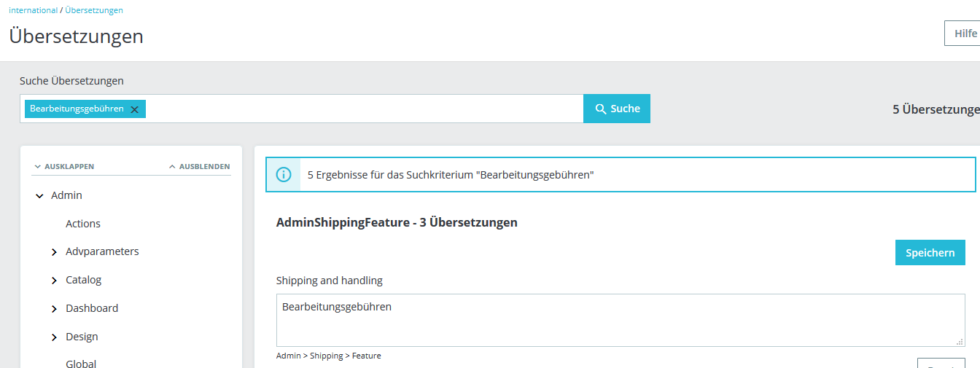
Task: Save translations with Speichern button
Action: click(x=930, y=253)
